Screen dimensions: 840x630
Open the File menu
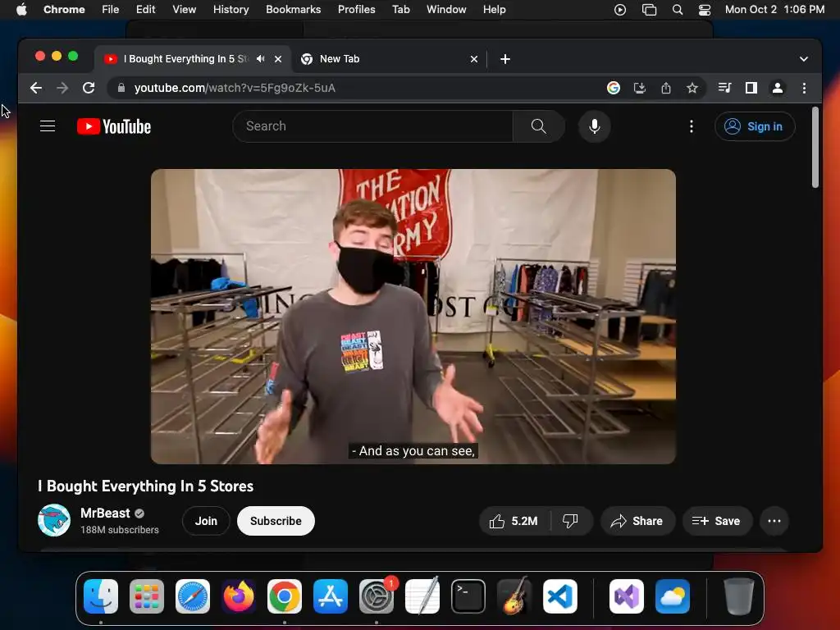[x=111, y=9]
